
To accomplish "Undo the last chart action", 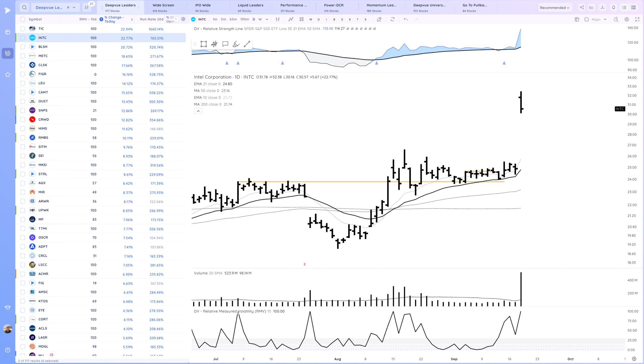I will [406, 19].
